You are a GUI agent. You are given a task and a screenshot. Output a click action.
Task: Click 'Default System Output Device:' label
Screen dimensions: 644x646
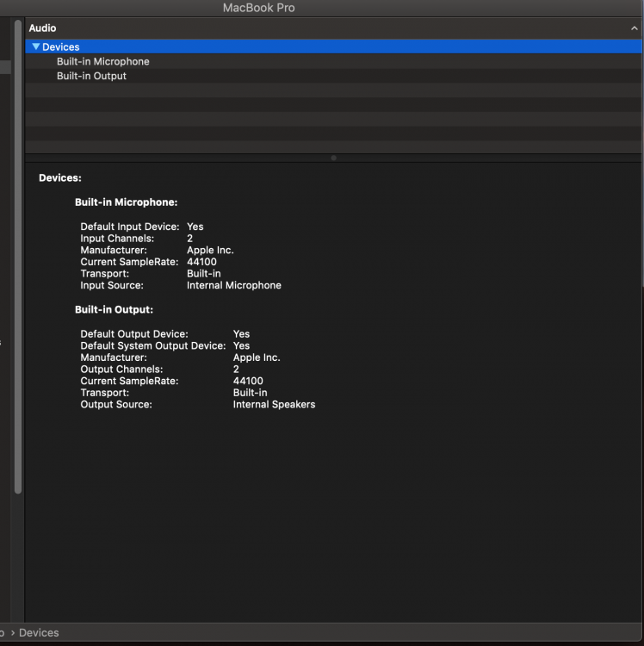point(152,345)
